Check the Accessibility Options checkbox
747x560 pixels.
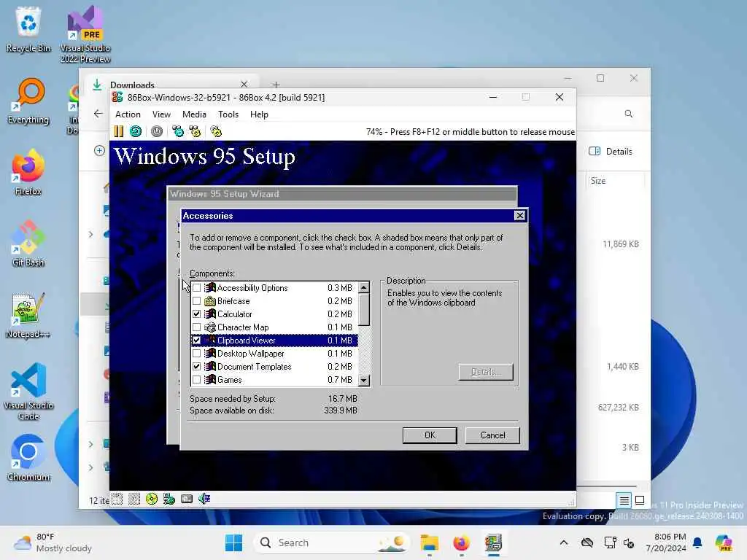click(x=197, y=288)
